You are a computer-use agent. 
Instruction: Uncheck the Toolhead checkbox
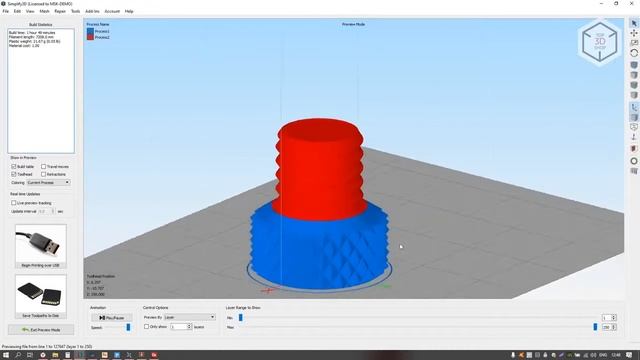coord(13,174)
